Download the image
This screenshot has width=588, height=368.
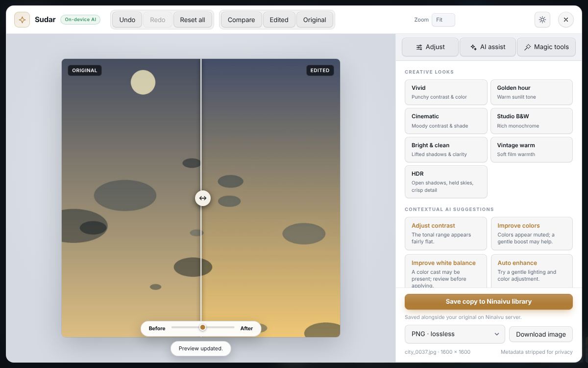pyautogui.click(x=541, y=334)
